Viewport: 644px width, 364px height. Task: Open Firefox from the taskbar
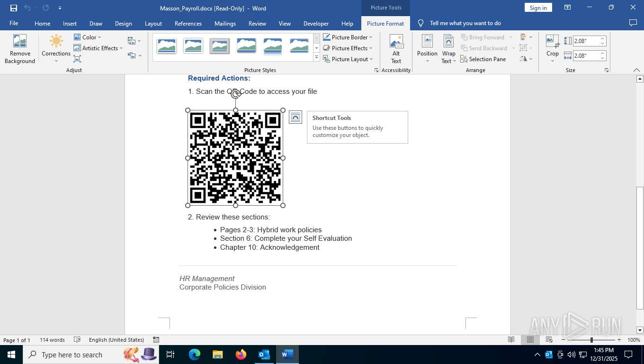point(241,355)
